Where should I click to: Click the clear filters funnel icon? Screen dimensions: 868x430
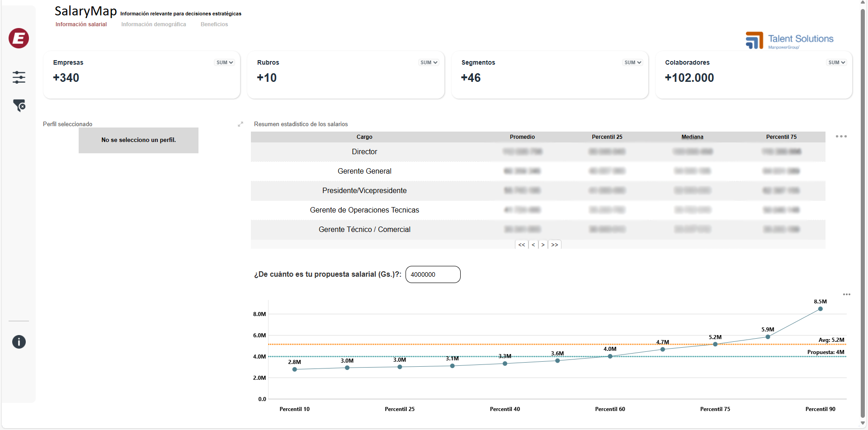point(19,105)
